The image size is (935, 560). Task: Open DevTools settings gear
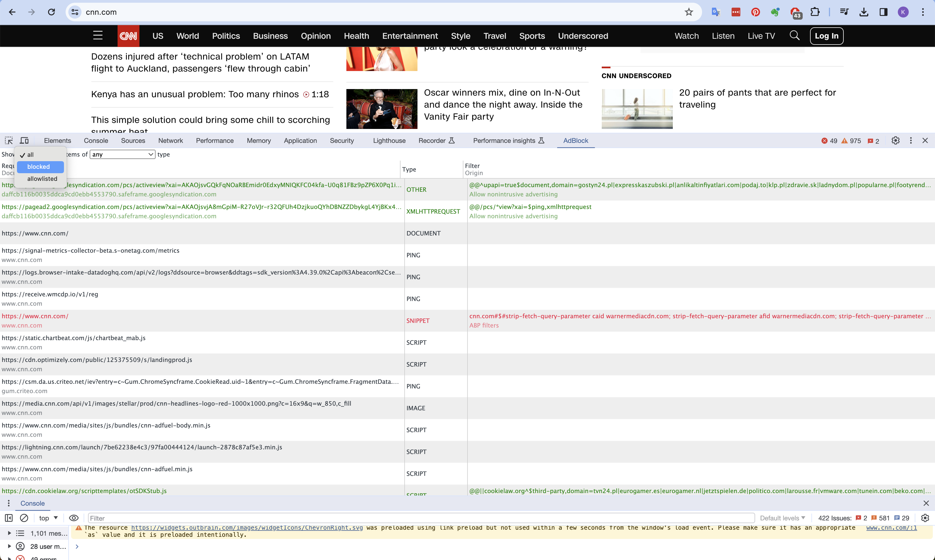pyautogui.click(x=895, y=140)
